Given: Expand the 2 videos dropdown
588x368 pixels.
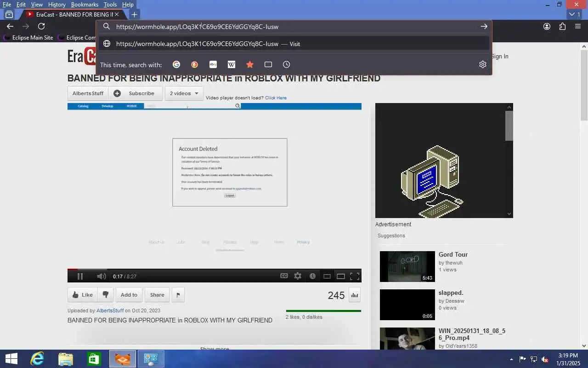Looking at the screenshot, I should tap(184, 93).
